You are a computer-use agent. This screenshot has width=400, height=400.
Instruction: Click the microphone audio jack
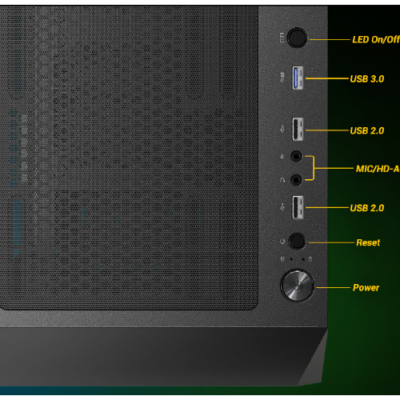tap(296, 156)
